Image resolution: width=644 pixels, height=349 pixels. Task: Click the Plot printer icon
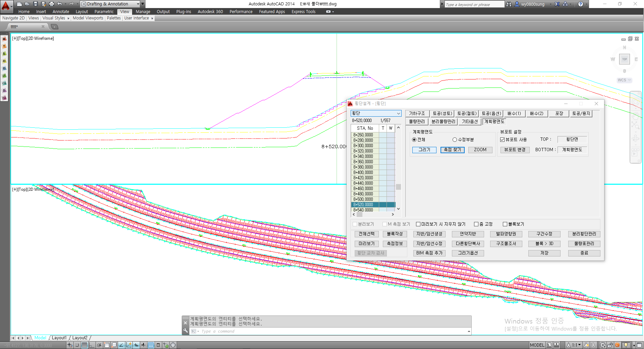coord(51,4)
